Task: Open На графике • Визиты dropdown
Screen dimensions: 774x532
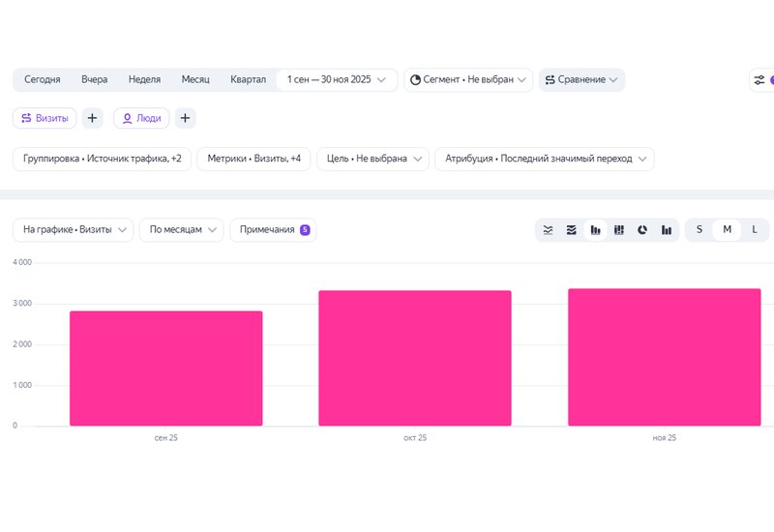Action: pyautogui.click(x=74, y=230)
